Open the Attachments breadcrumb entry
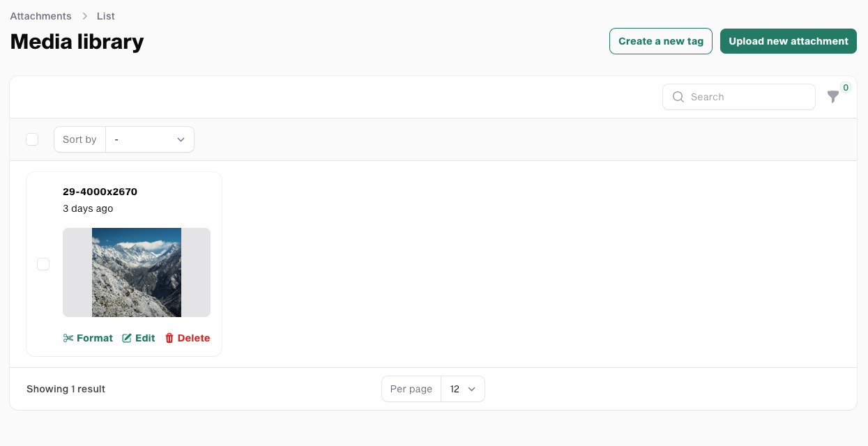 tap(40, 16)
